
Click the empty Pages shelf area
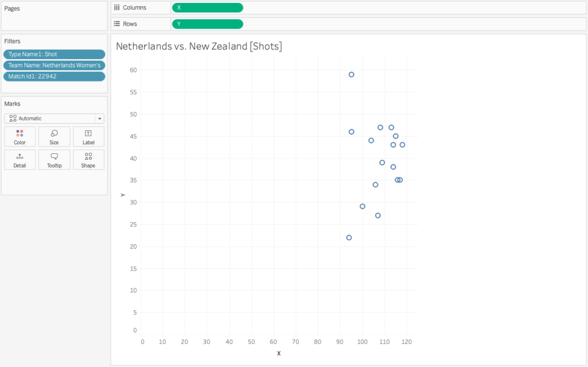pos(54,20)
